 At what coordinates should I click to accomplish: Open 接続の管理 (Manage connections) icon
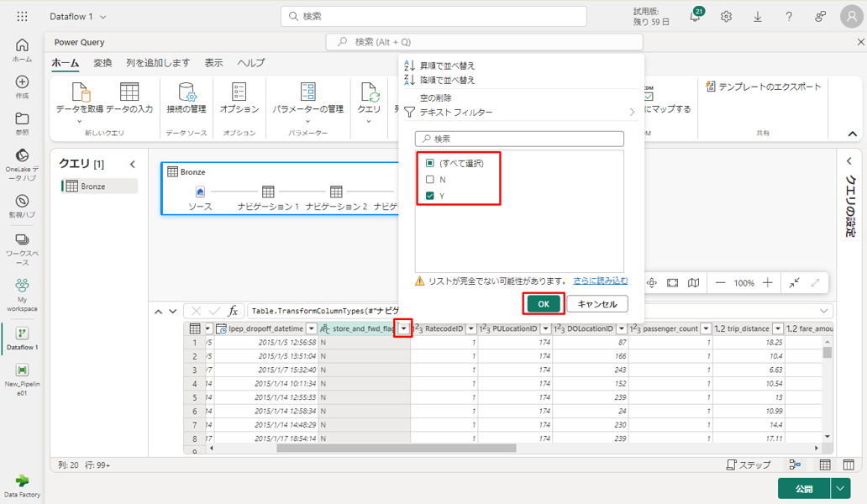[x=186, y=92]
